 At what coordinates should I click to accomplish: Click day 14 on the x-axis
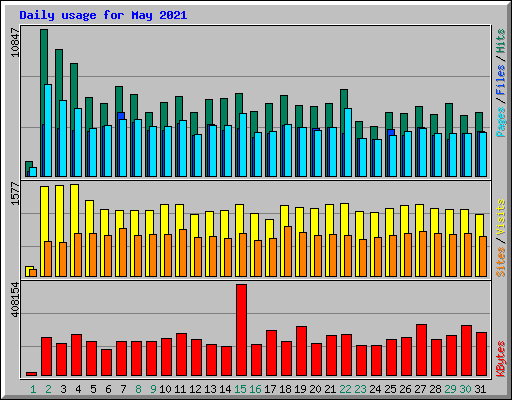click(x=225, y=389)
